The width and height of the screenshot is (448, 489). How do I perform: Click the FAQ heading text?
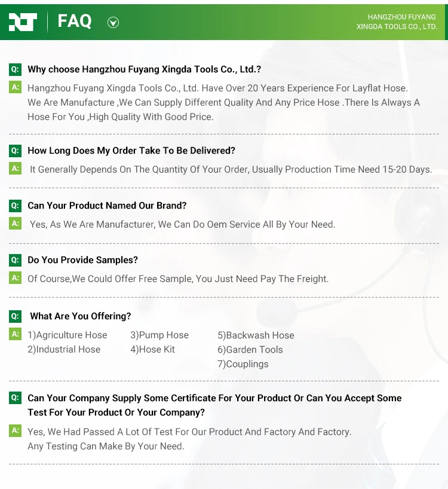pyautogui.click(x=75, y=22)
